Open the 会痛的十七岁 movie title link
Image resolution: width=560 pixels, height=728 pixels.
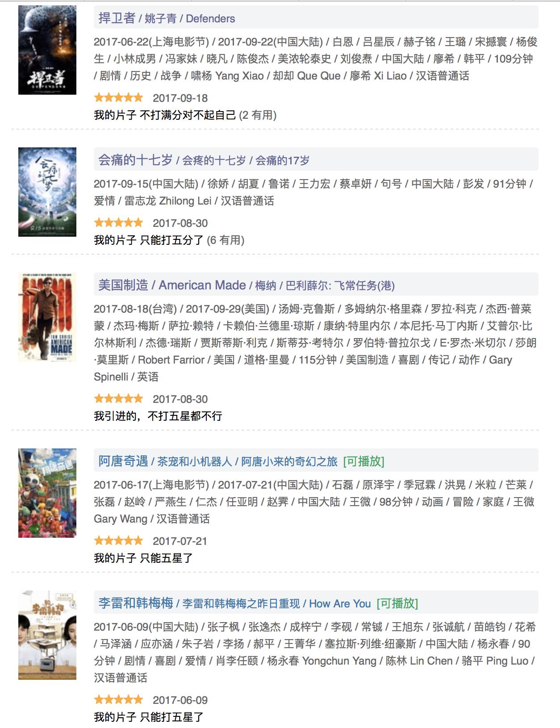click(204, 160)
